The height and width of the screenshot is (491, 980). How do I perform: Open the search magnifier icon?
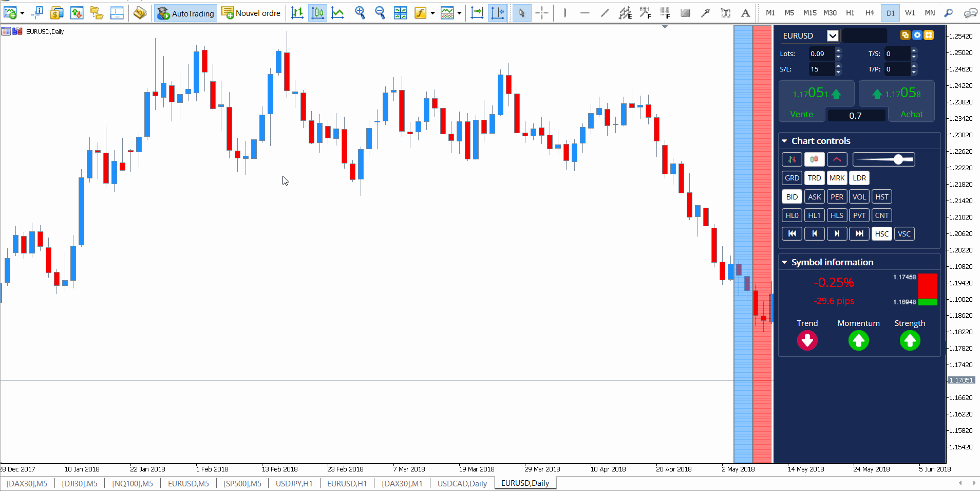tap(949, 13)
